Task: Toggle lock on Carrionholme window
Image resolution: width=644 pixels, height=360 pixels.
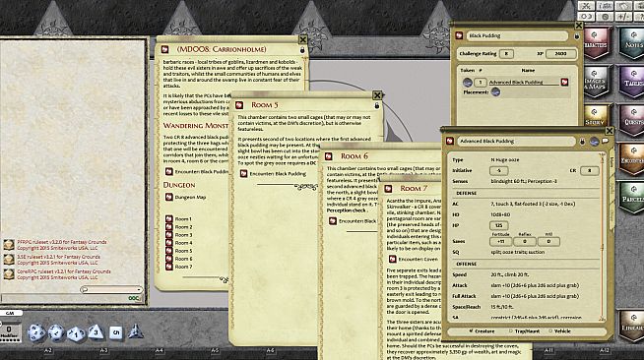Action: point(302,50)
